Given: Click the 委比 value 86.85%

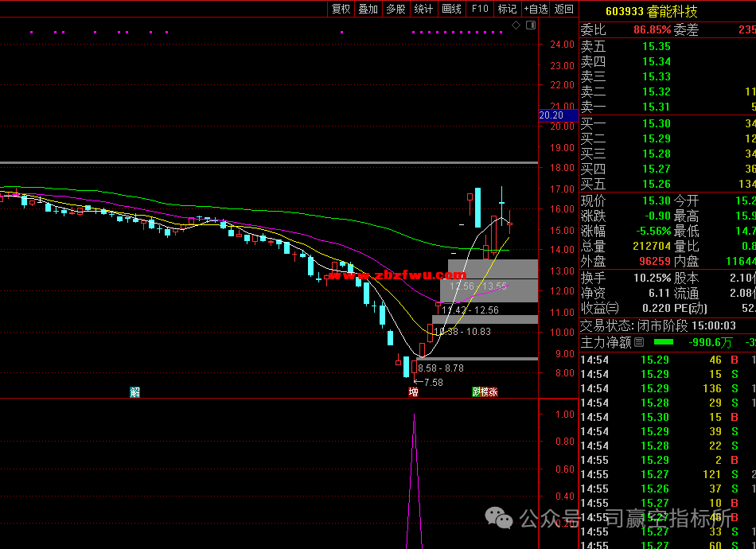Looking at the screenshot, I should point(652,30).
